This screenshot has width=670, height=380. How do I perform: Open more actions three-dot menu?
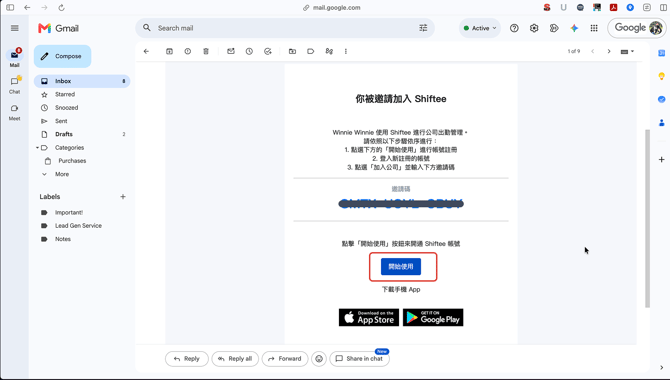(x=346, y=51)
